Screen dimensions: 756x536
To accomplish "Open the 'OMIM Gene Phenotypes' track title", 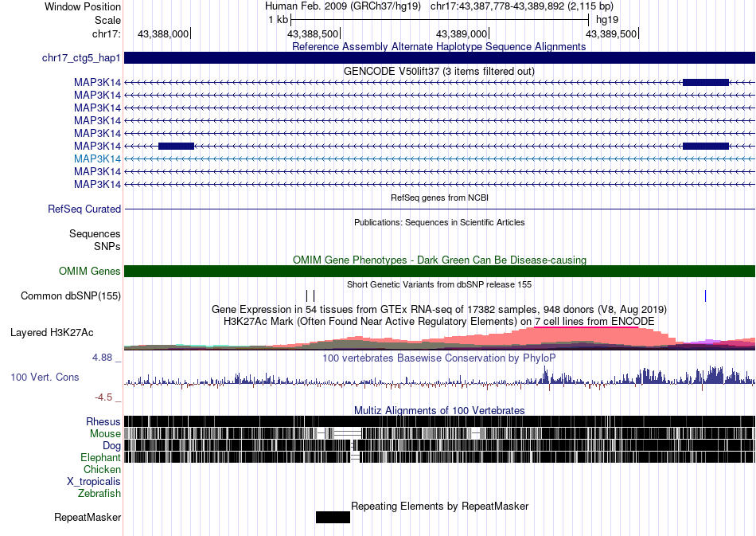I will pyautogui.click(x=439, y=260).
